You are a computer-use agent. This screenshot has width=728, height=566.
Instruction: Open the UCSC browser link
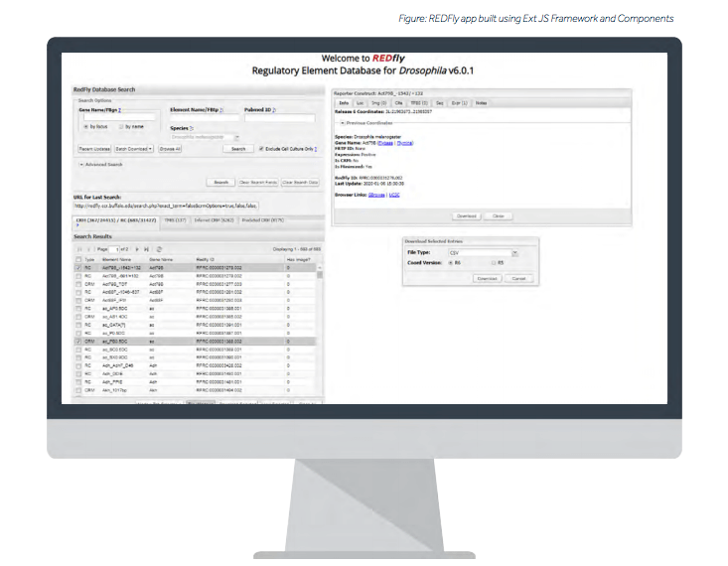click(394, 195)
